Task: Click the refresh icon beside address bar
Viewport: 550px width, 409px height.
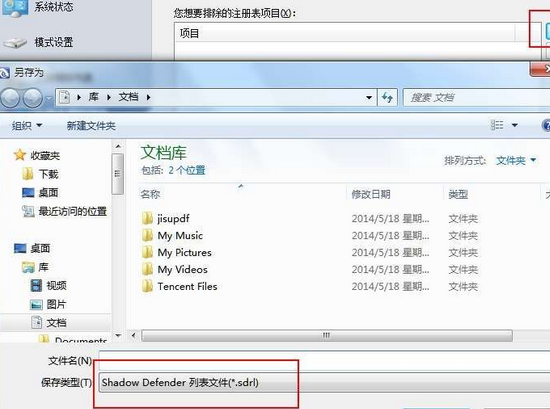Action: coord(387,98)
